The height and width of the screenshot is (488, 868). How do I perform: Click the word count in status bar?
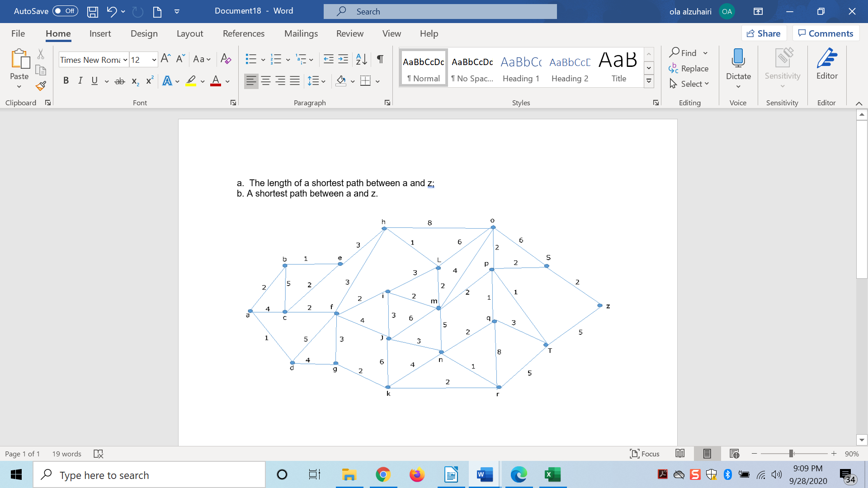point(66,454)
